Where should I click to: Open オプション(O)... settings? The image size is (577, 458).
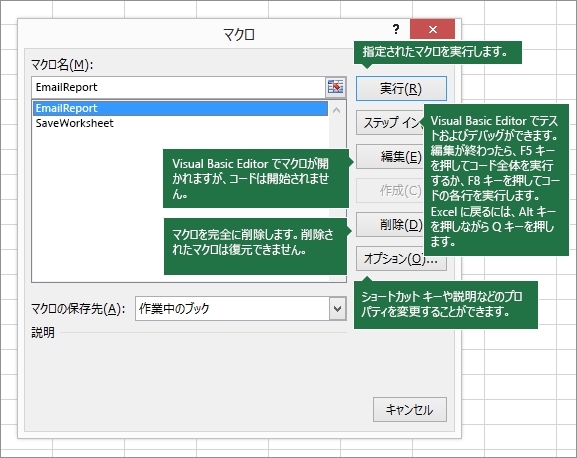[401, 259]
